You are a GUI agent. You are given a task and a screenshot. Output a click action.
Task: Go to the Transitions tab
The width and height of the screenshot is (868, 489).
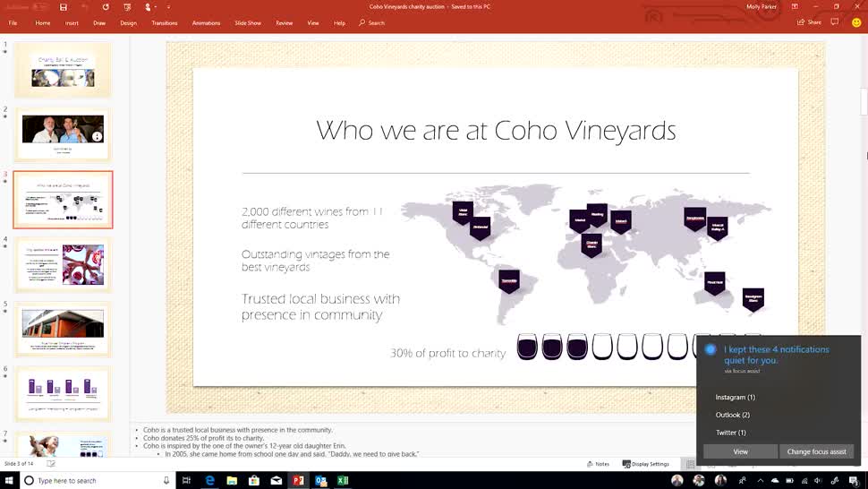click(165, 22)
